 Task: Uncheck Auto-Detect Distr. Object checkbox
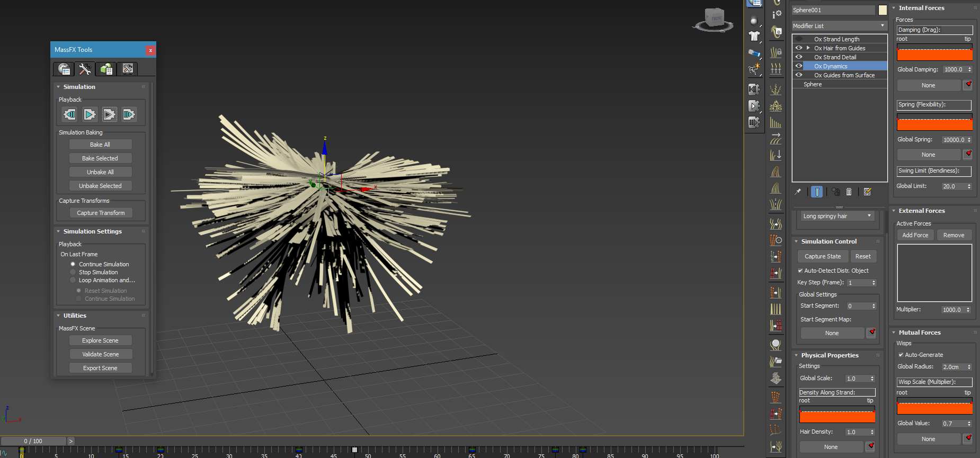click(x=800, y=271)
